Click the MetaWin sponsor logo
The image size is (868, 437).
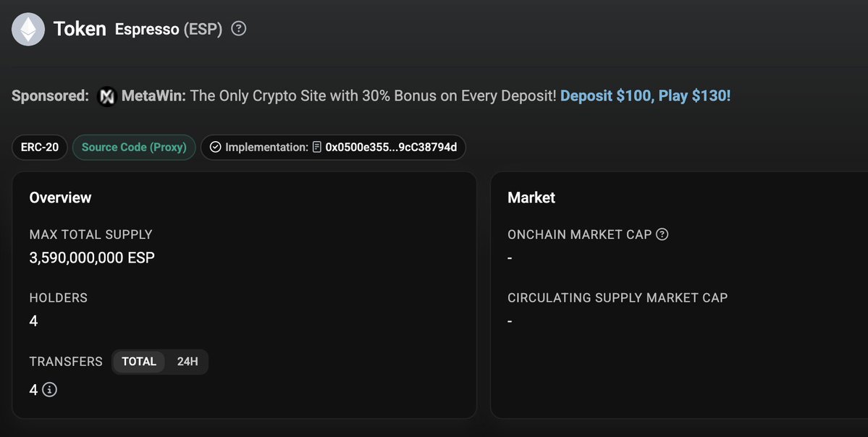pyautogui.click(x=107, y=96)
